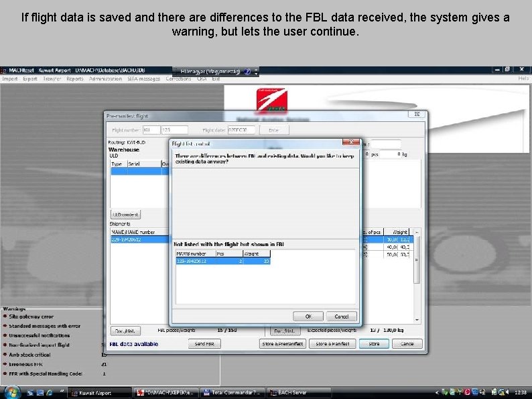Image resolution: width=532 pixels, height=399 pixels.
Task: Click the Internet Explorer quick launch icon
Action: (49, 392)
